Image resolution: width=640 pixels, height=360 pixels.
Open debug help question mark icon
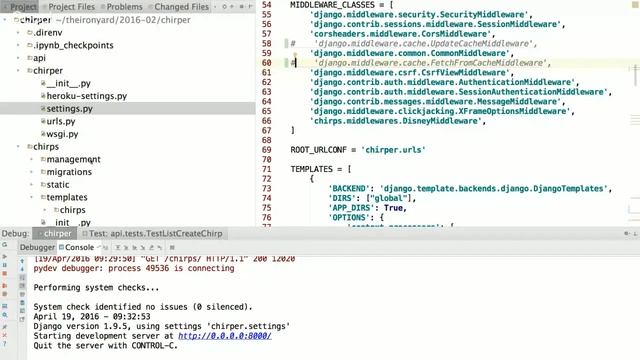[4, 344]
